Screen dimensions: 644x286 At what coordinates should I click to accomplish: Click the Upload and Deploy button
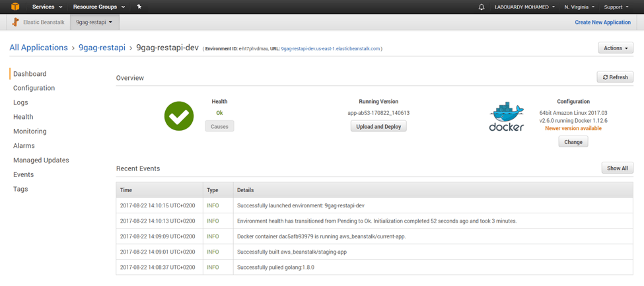tap(378, 127)
